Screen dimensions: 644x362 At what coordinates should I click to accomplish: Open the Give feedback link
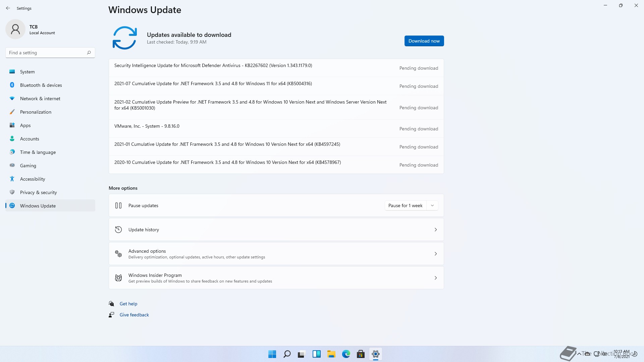click(134, 315)
